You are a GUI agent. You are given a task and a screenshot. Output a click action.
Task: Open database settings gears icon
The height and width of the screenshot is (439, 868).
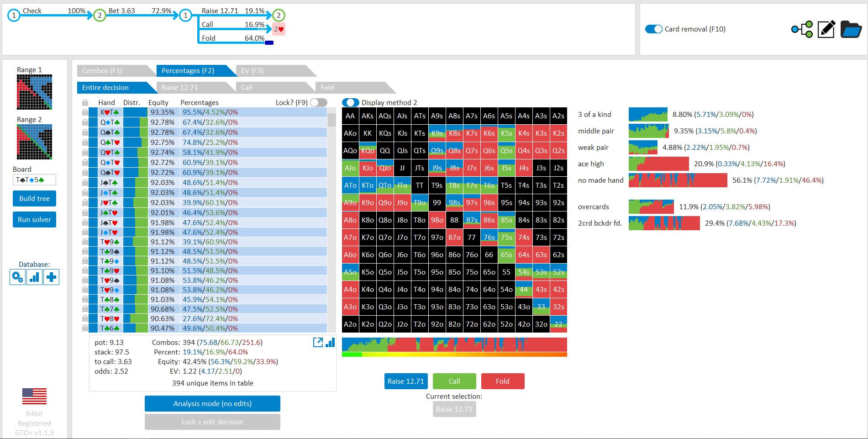click(18, 277)
